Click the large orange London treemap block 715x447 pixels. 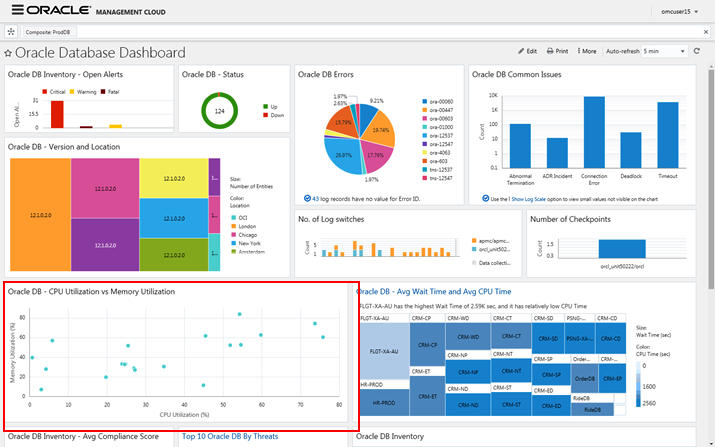click(x=40, y=215)
